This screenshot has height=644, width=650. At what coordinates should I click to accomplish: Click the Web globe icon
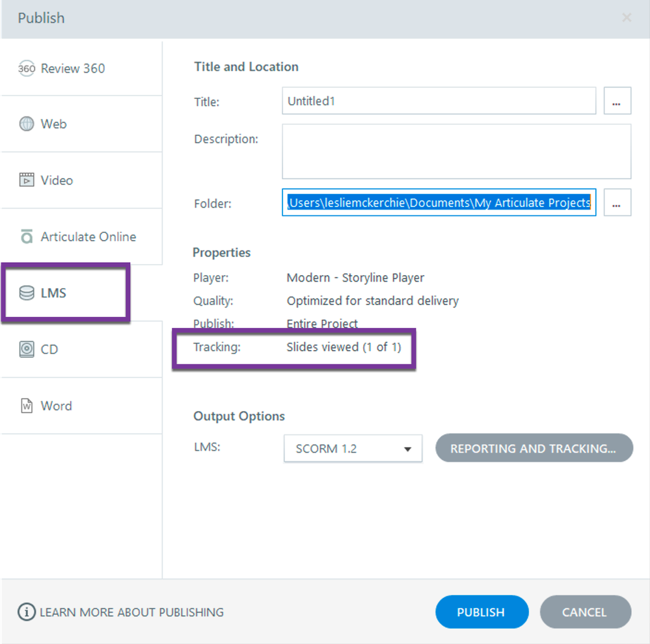pyautogui.click(x=27, y=124)
